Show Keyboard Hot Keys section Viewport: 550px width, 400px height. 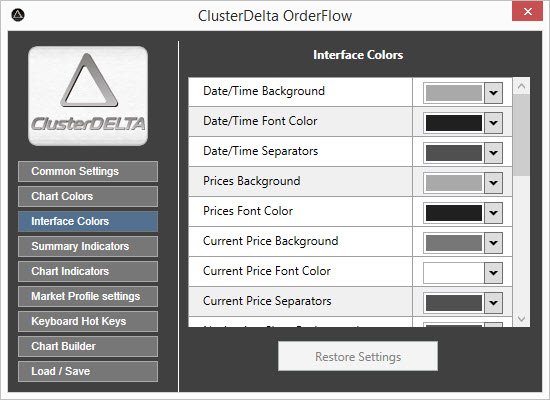[88, 321]
